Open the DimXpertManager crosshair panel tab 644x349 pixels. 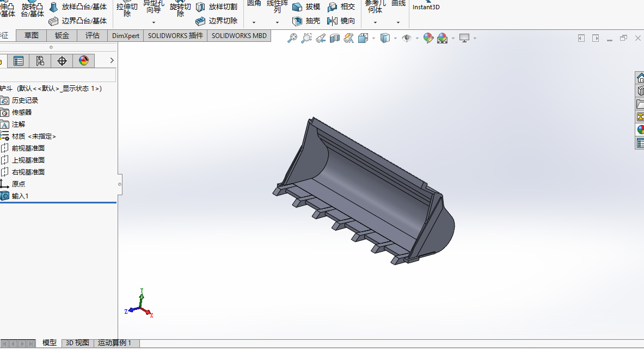(x=62, y=61)
